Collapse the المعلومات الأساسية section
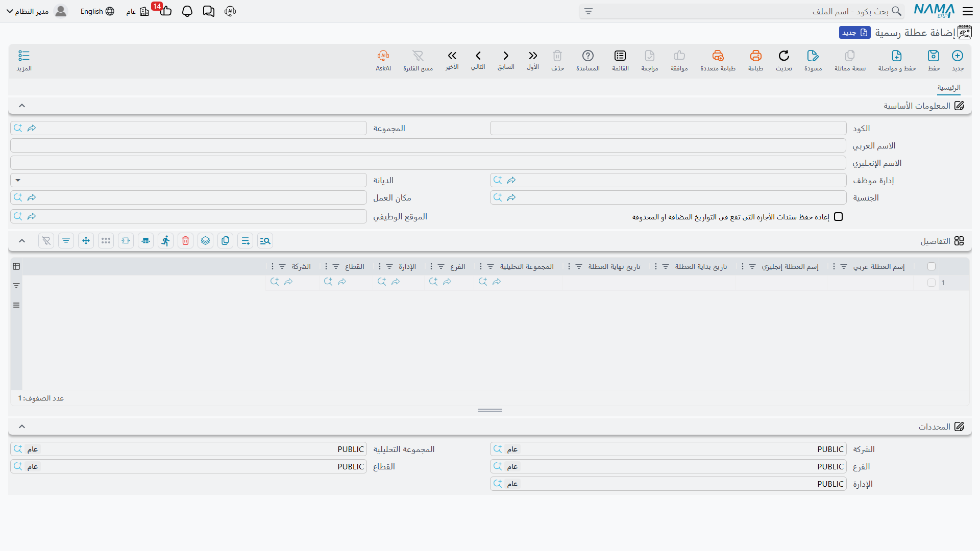 pyautogui.click(x=22, y=106)
